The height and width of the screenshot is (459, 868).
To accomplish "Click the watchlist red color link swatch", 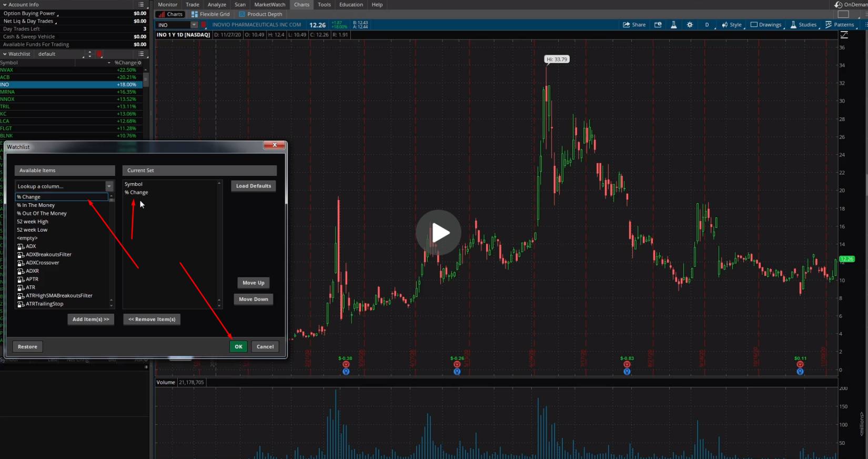I will 99,54.
